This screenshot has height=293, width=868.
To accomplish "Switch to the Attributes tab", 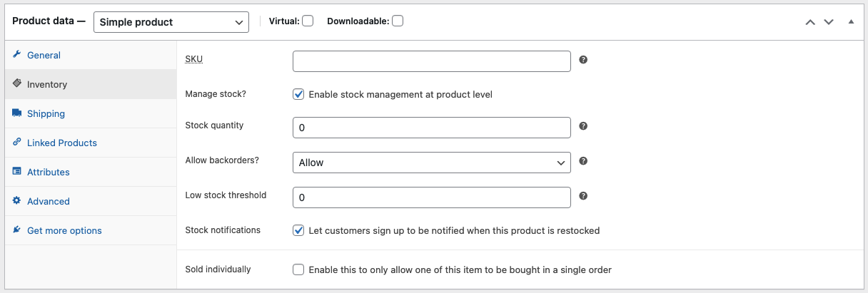I will (x=48, y=172).
